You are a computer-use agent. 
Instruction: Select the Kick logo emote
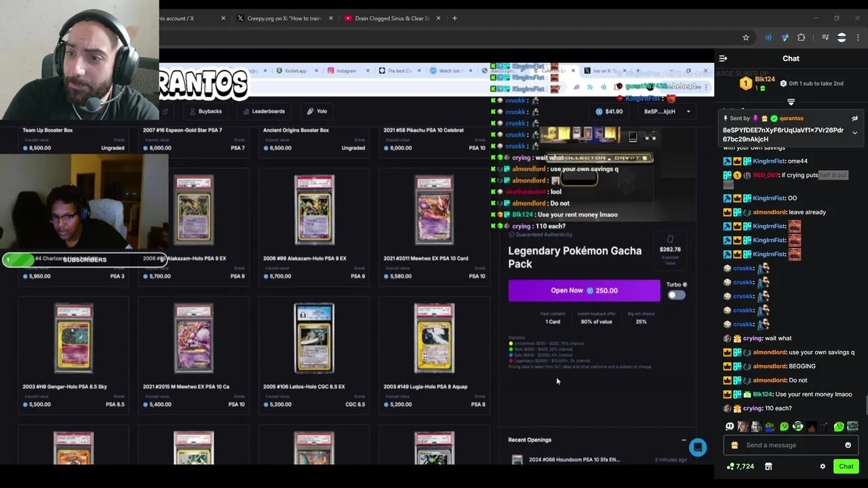729,426
